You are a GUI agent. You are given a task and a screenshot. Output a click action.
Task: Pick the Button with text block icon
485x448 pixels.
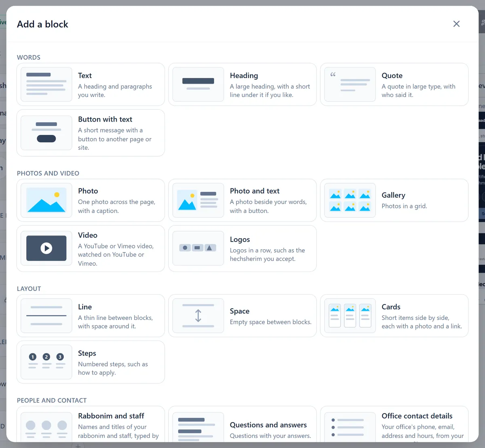[46, 133]
